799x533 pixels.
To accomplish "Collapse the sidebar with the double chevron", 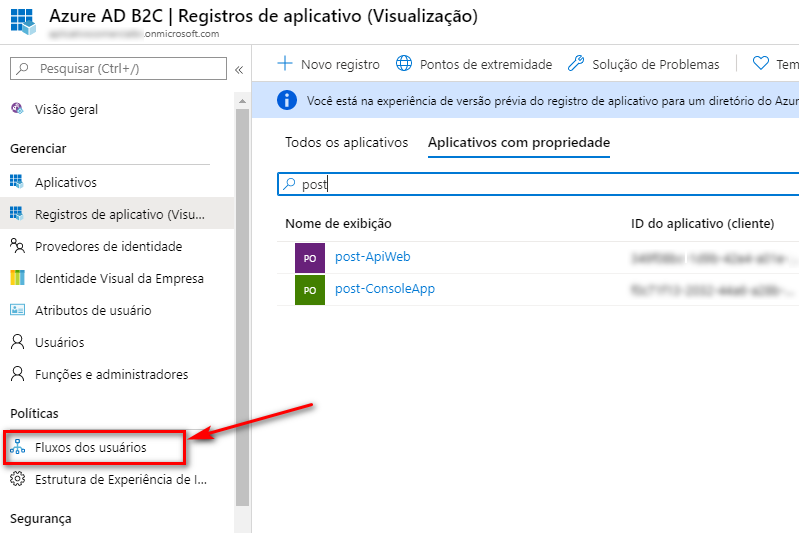I will [239, 69].
